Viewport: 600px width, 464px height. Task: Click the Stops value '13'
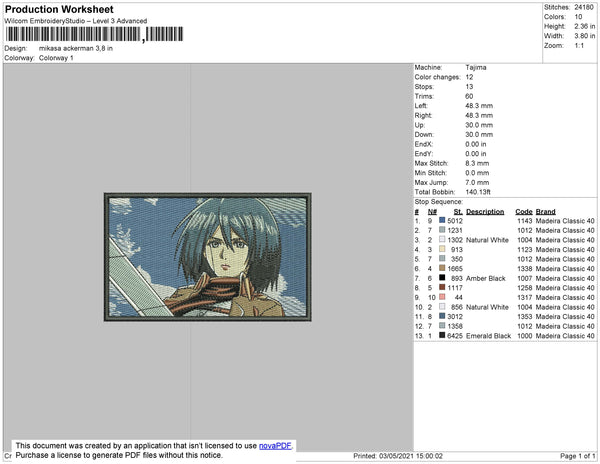click(x=470, y=87)
